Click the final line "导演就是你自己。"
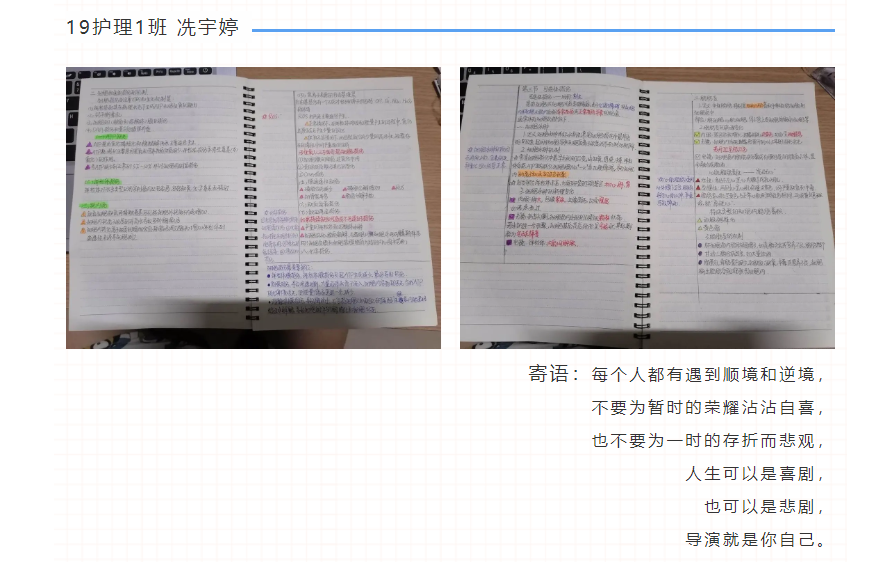Screen dimensions: 877x562 click(x=755, y=540)
